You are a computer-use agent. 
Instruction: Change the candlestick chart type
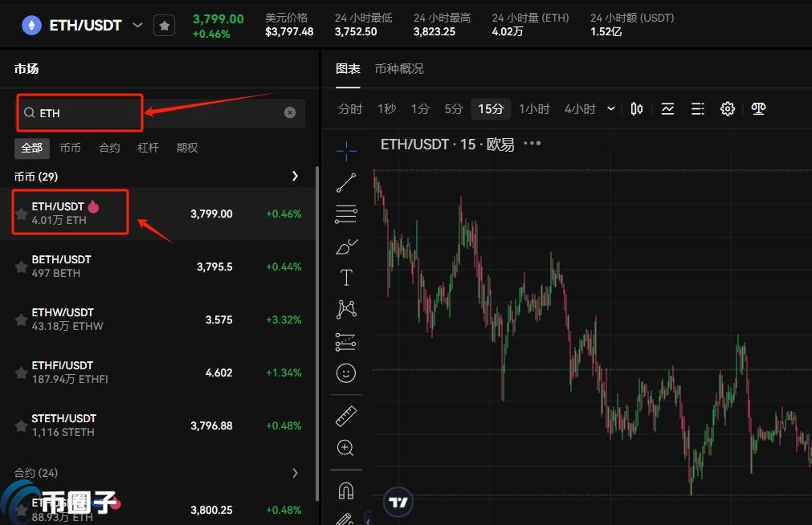click(x=637, y=109)
